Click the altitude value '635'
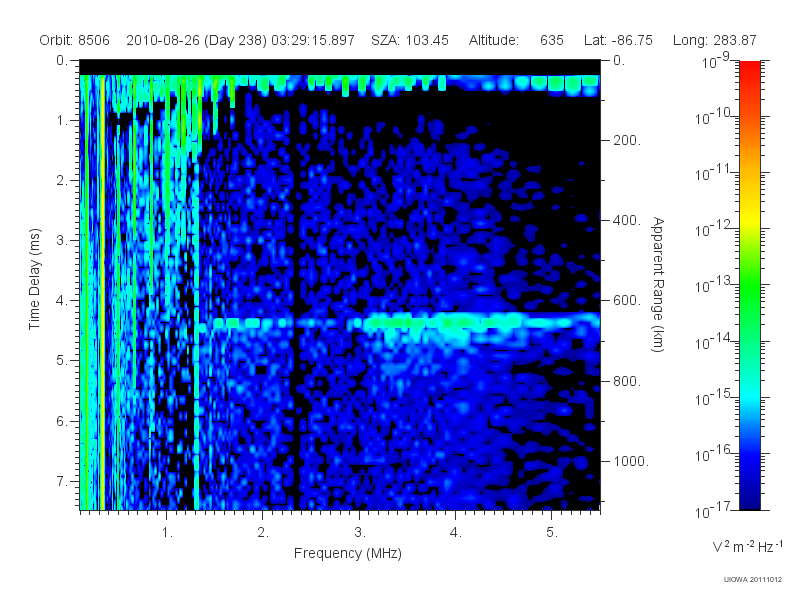This screenshot has height=600, width=800. 552,40
